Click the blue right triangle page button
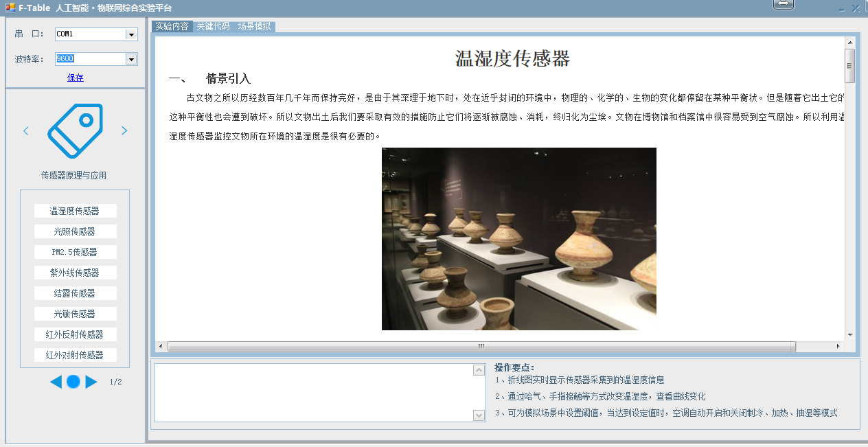Viewport: 868px width, 447px height. (x=91, y=382)
